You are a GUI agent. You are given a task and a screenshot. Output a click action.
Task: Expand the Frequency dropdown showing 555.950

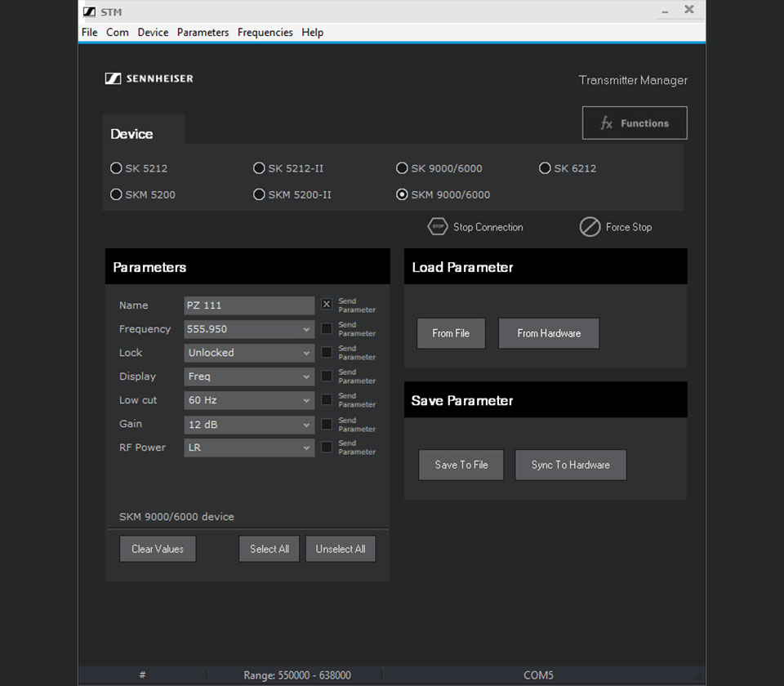(249, 329)
